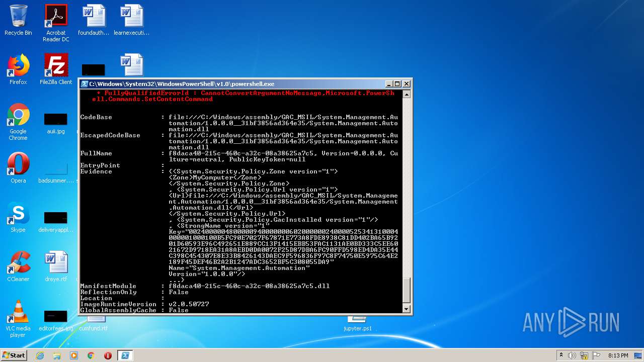Image resolution: width=644 pixels, height=362 pixels.
Task: Open Windows Explorer from the taskbar
Action: pyautogui.click(x=57, y=355)
